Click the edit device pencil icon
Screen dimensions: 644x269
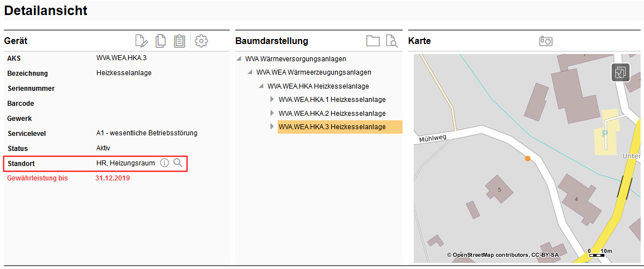click(x=142, y=41)
